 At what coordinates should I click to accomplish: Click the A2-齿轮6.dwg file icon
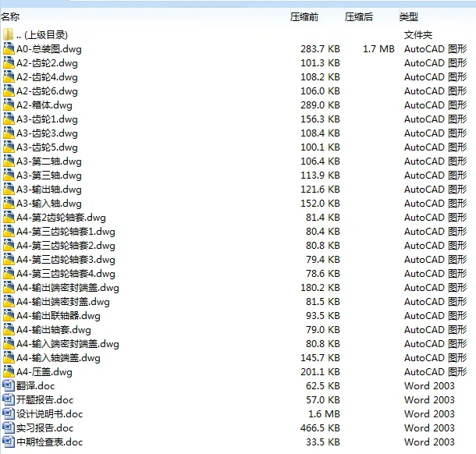click(9, 90)
